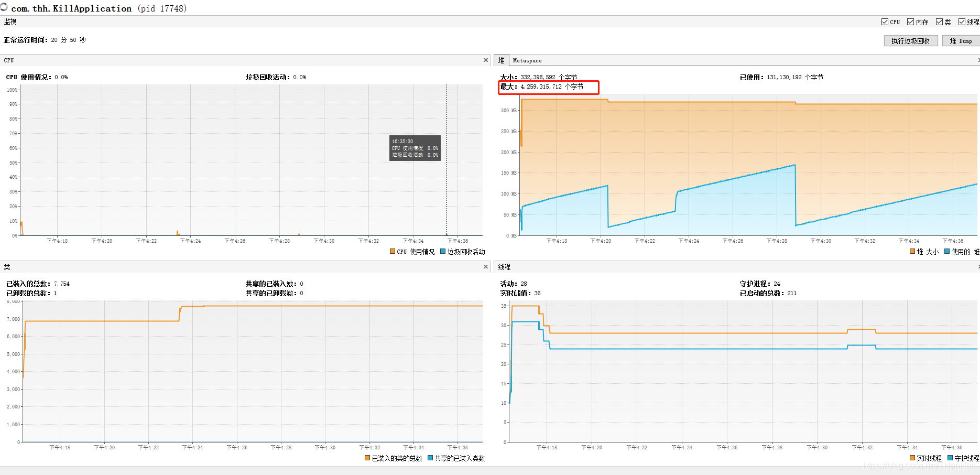The image size is (980, 475).
Task: Click the blue 共享的已装入类数 legend icon
Action: click(x=430, y=458)
